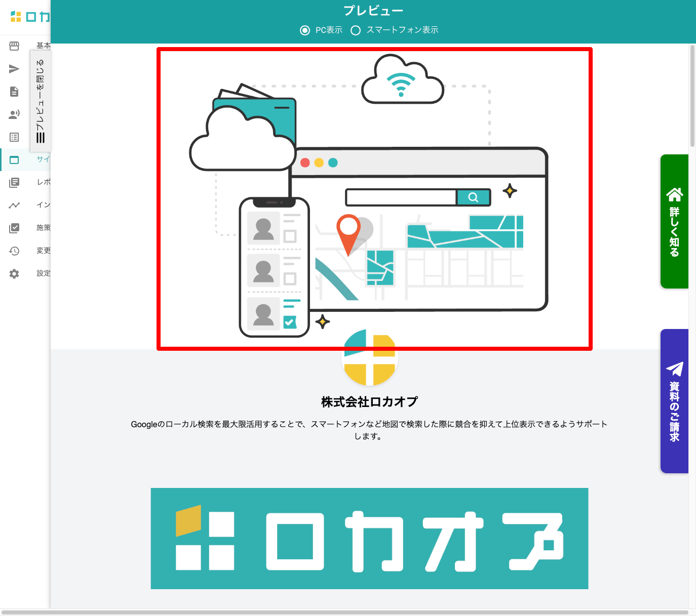
Task: Click the large ロカオプ banner image
Action: coord(369,538)
